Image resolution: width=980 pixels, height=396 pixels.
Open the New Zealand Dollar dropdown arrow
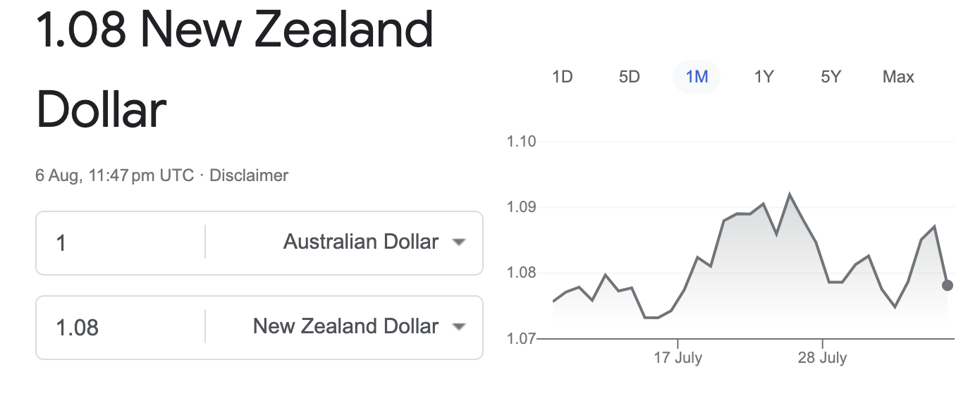point(459,327)
